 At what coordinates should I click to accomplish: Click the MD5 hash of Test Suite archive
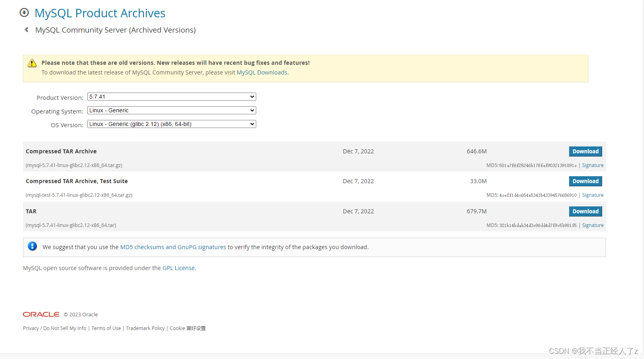coord(538,195)
